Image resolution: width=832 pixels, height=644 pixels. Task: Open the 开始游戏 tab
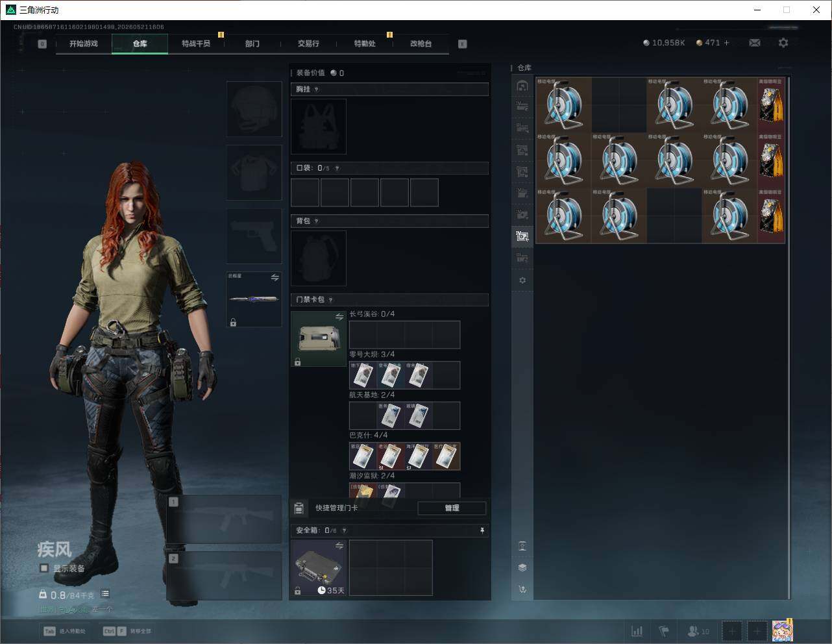[x=84, y=43]
